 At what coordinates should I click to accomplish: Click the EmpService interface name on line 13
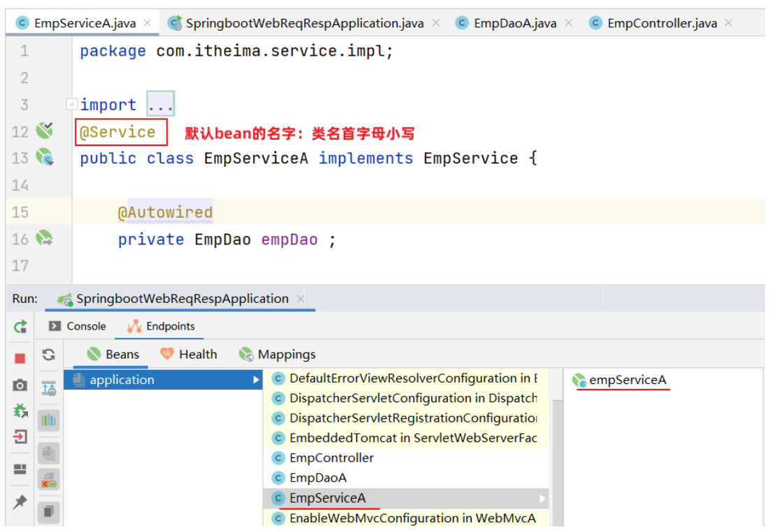[470, 158]
